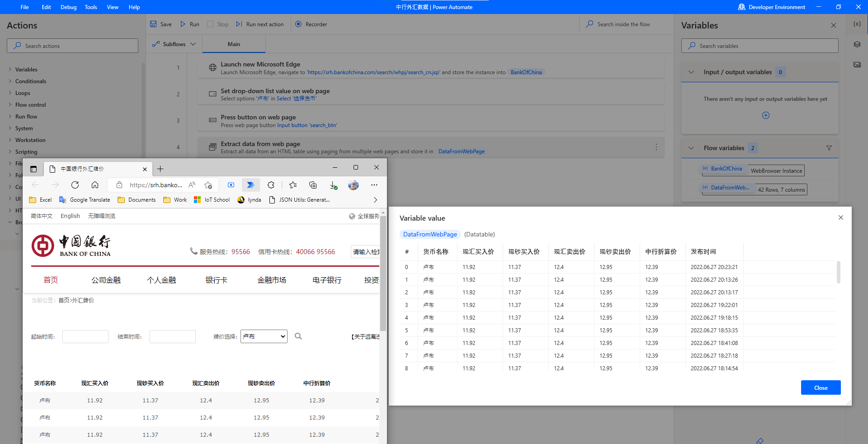Toggle Edge read aloud icon in address bar

click(x=192, y=185)
